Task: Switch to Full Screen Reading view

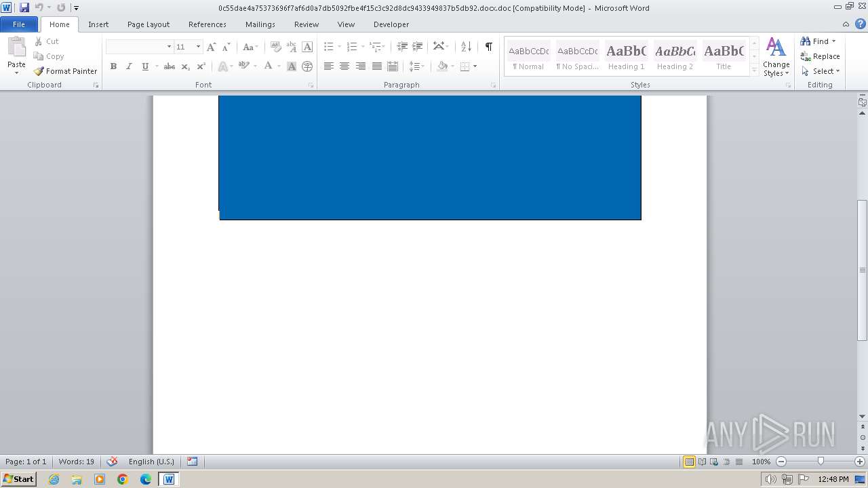Action: pos(701,462)
